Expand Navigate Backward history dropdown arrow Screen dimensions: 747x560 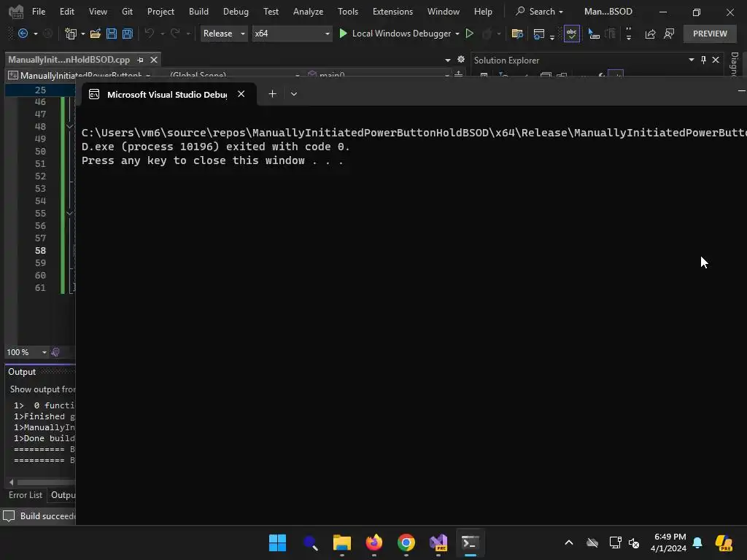pos(35,34)
